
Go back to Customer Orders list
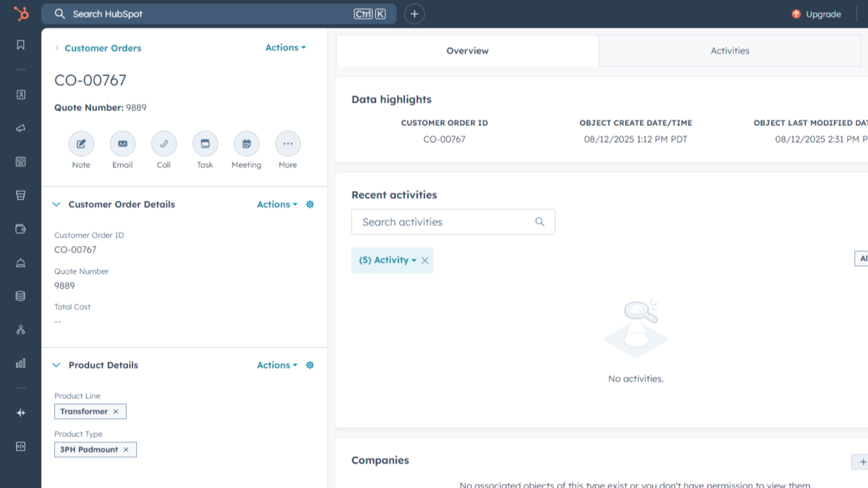point(103,48)
